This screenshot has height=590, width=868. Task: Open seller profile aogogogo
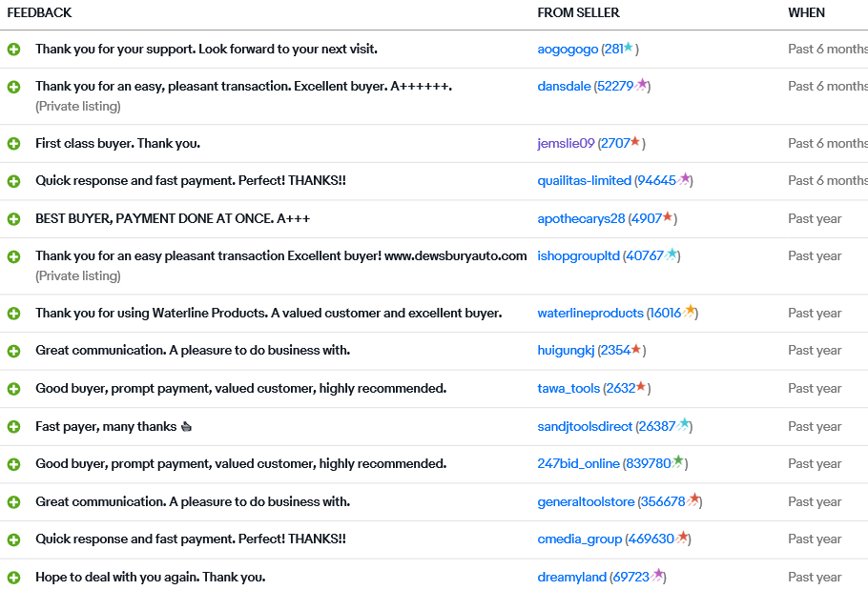click(x=568, y=49)
